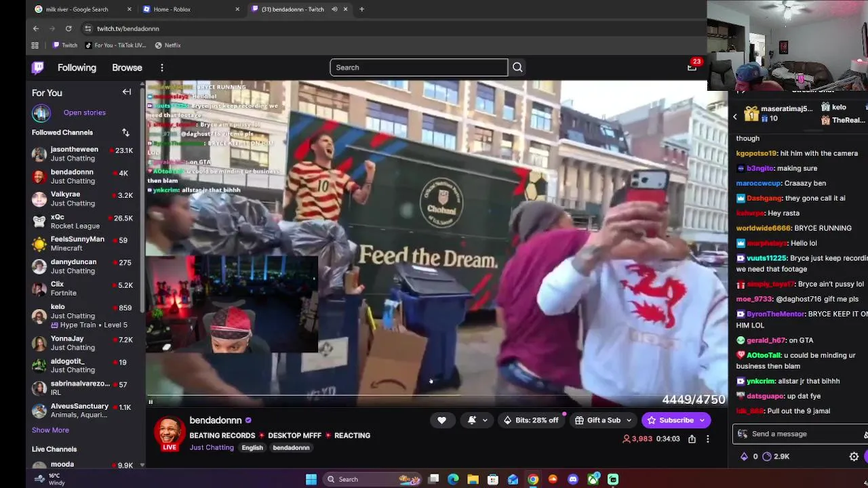The height and width of the screenshot is (488, 868).
Task: Open YonnaJay channel in sidebar
Action: pyautogui.click(x=83, y=343)
